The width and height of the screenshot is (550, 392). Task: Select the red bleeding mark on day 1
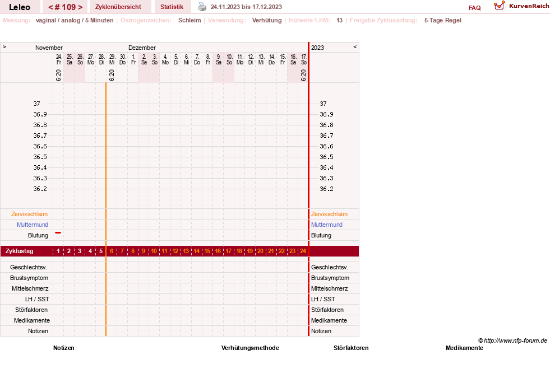click(x=58, y=232)
